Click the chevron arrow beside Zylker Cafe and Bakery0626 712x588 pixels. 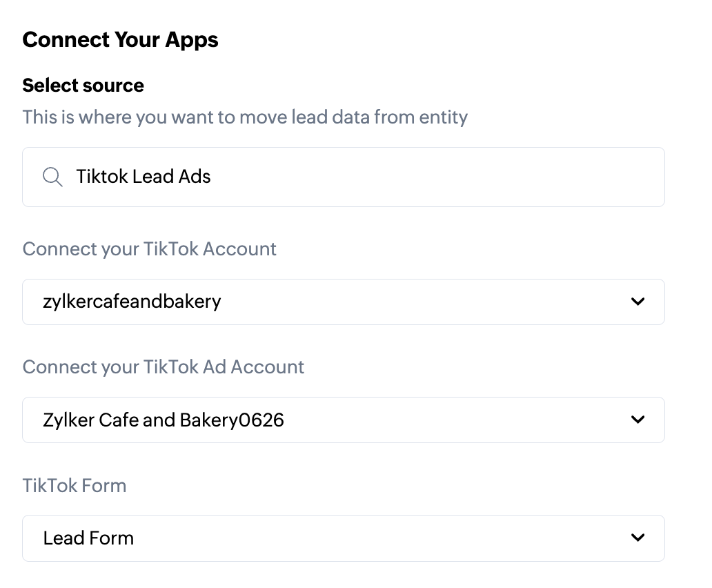(x=638, y=420)
